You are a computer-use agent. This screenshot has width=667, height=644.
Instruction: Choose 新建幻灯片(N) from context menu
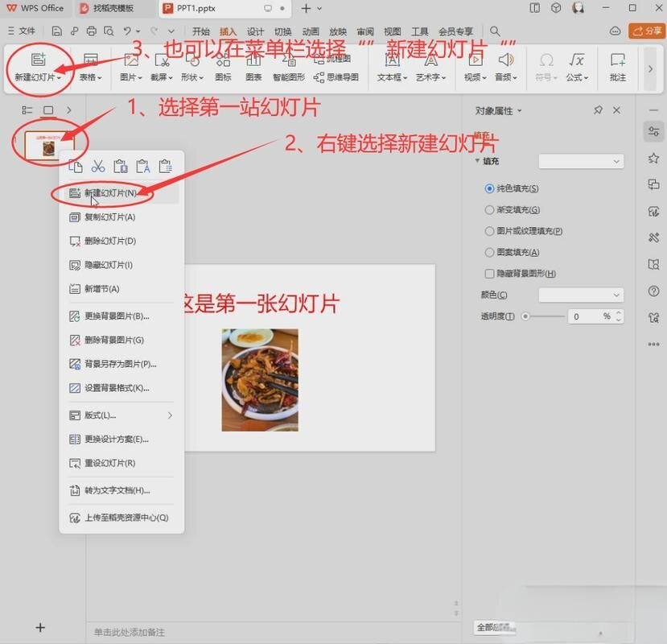[x=109, y=193]
